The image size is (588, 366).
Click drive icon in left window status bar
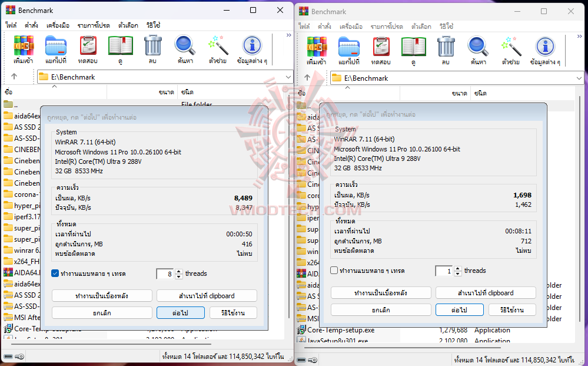8,356
